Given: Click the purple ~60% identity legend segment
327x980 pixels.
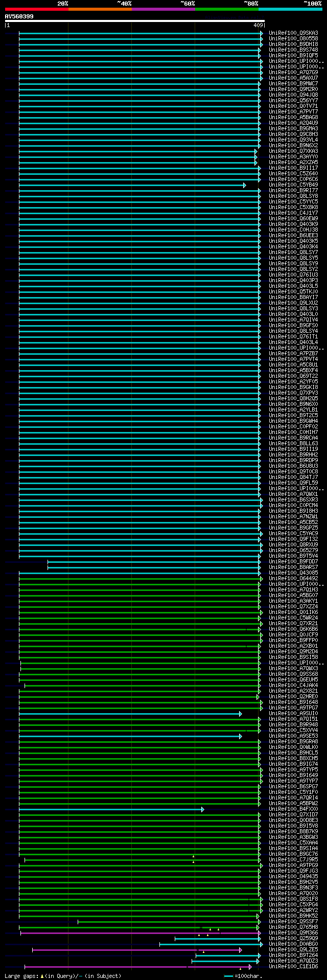Looking at the screenshot, I should pyautogui.click(x=163, y=9).
